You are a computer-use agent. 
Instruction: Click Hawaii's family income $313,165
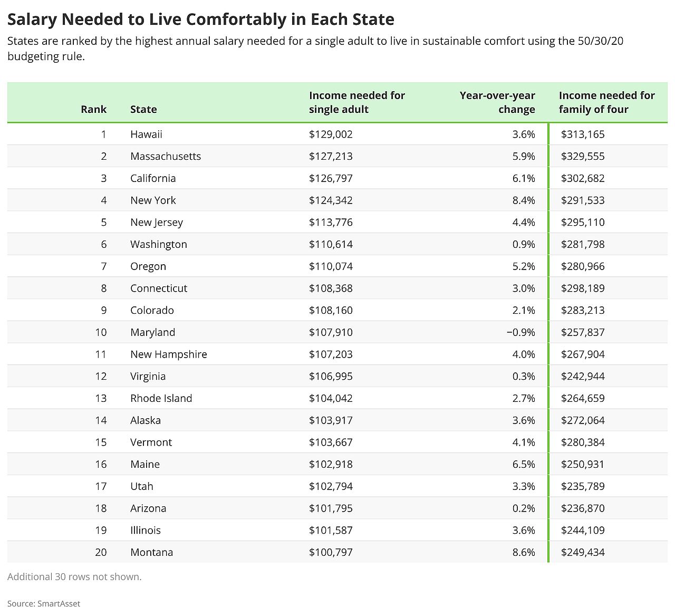(583, 134)
